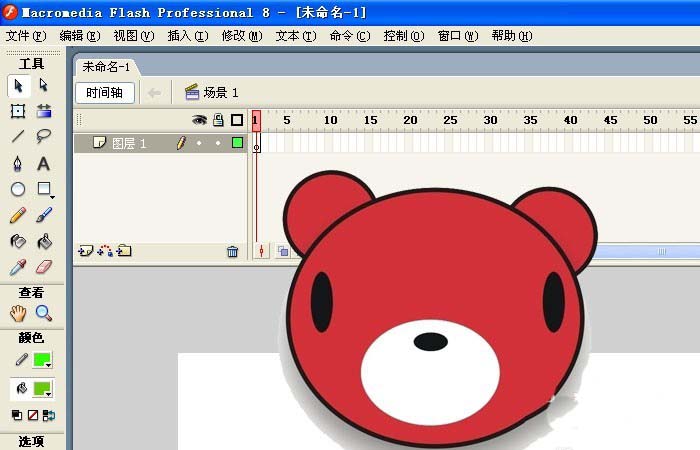Click the timeline horizontal scrollbar
The height and width of the screenshot is (450, 700).
pos(645,251)
